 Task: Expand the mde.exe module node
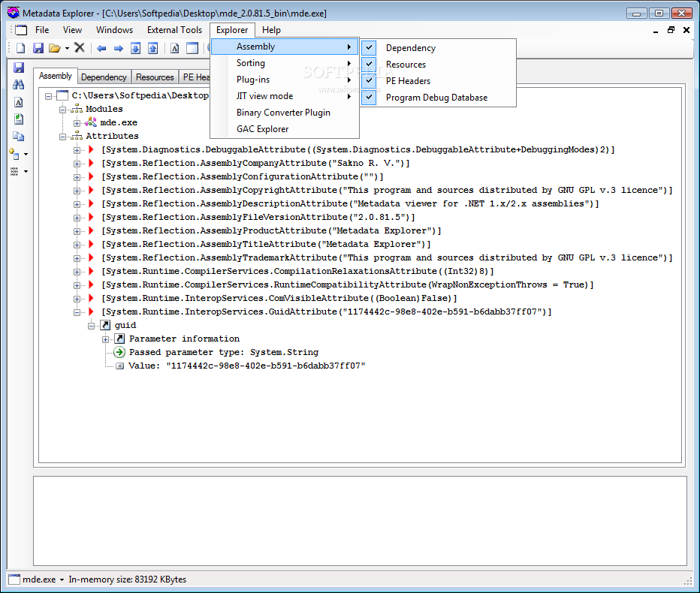pyautogui.click(x=77, y=123)
